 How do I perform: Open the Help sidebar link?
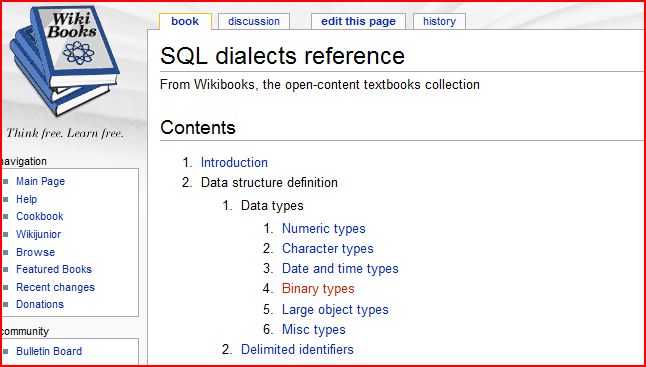click(26, 199)
